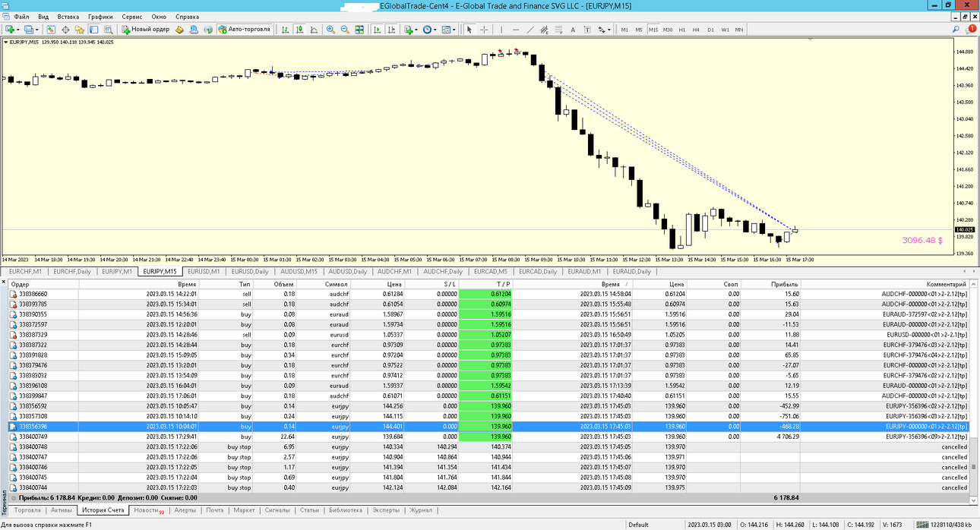The width and height of the screenshot is (980, 530).
Task: Select the horizontal line drawing tool
Action: 516,30
